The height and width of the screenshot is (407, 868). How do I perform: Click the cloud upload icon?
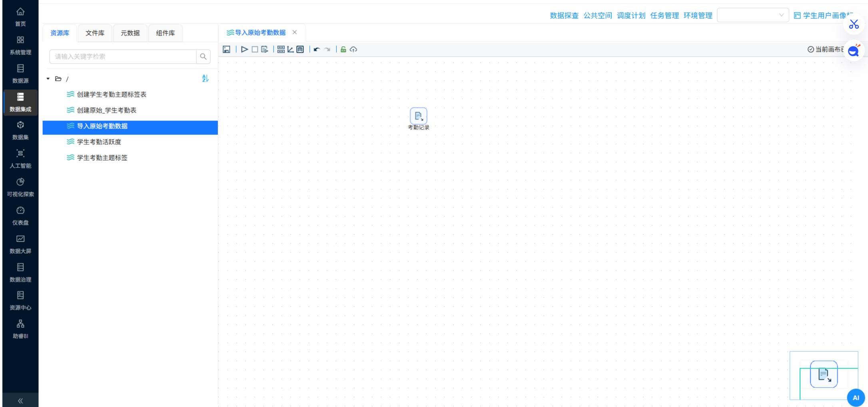coord(353,49)
